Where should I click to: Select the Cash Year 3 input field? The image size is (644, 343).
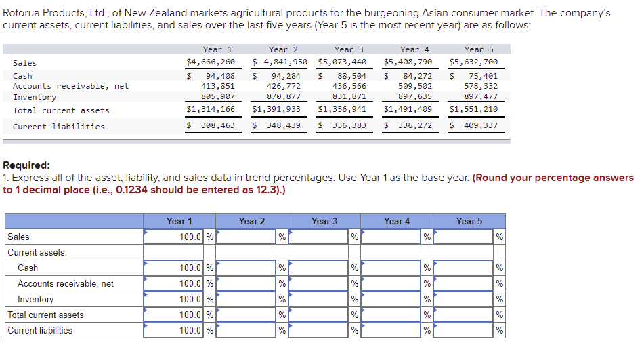tap(319, 268)
